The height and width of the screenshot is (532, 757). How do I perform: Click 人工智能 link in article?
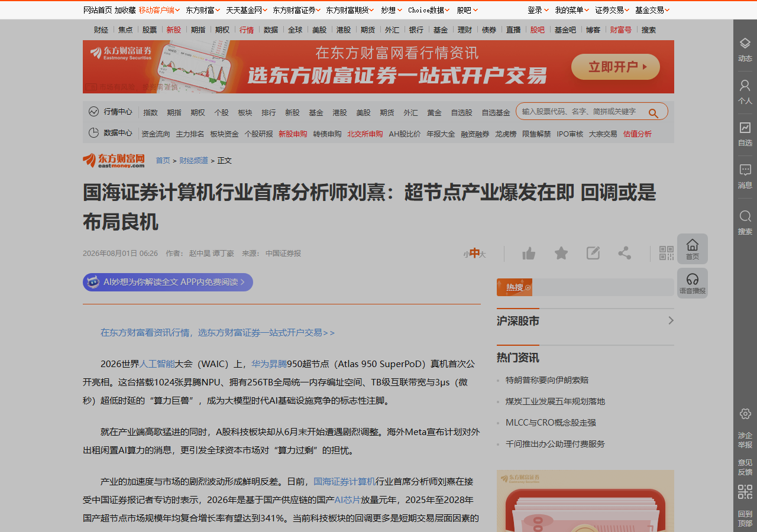pyautogui.click(x=157, y=364)
